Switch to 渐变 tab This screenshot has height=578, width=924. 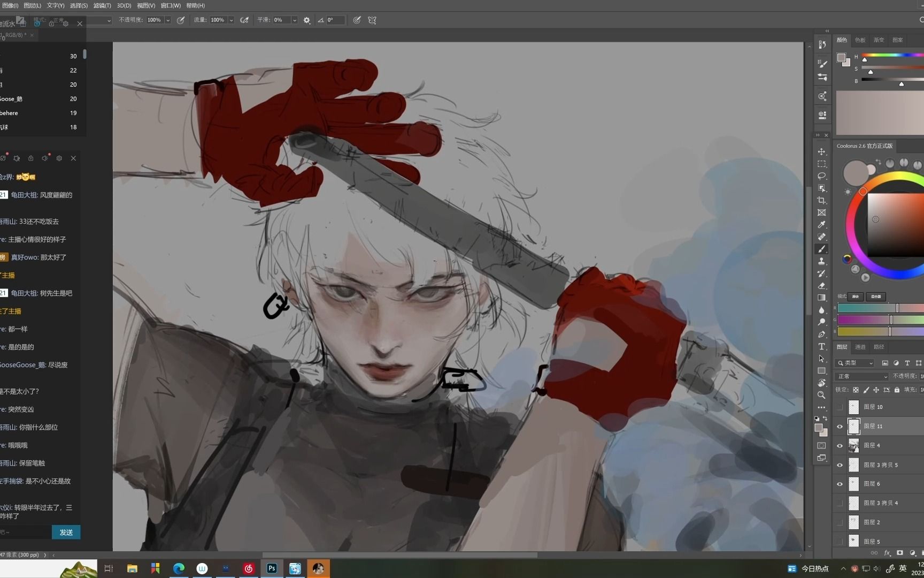tap(879, 40)
